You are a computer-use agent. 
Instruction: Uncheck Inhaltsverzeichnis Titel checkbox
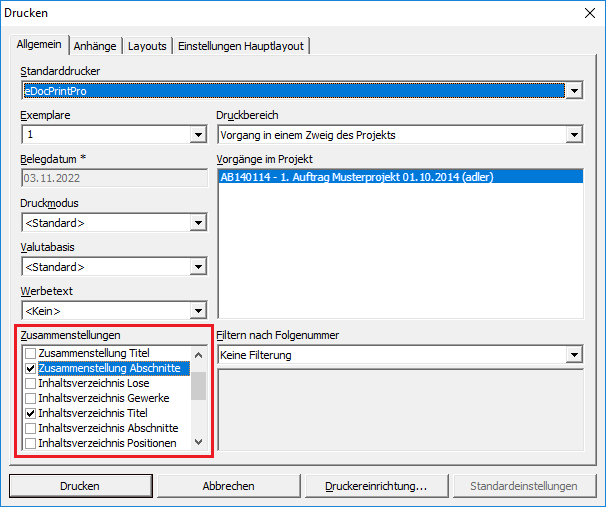pos(30,413)
